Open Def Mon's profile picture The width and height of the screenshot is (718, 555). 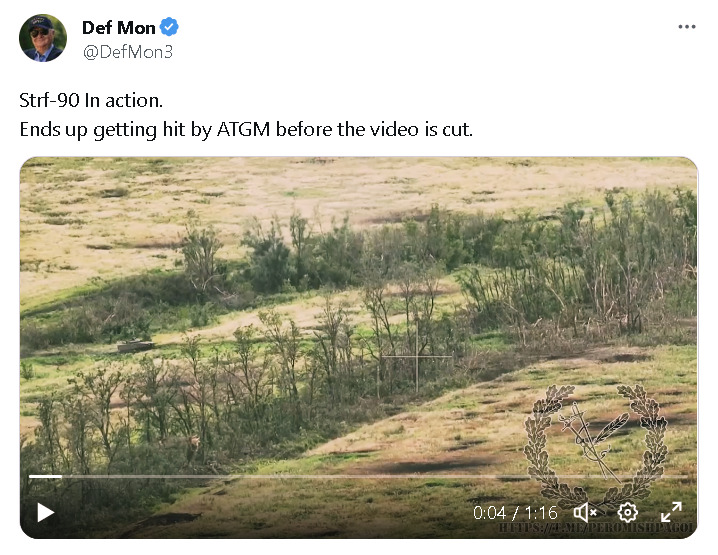(43, 38)
